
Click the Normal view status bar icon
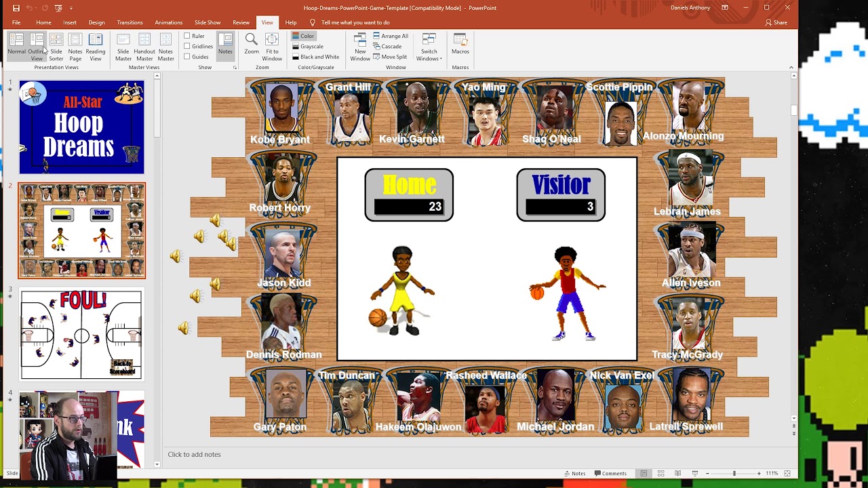[x=644, y=473]
